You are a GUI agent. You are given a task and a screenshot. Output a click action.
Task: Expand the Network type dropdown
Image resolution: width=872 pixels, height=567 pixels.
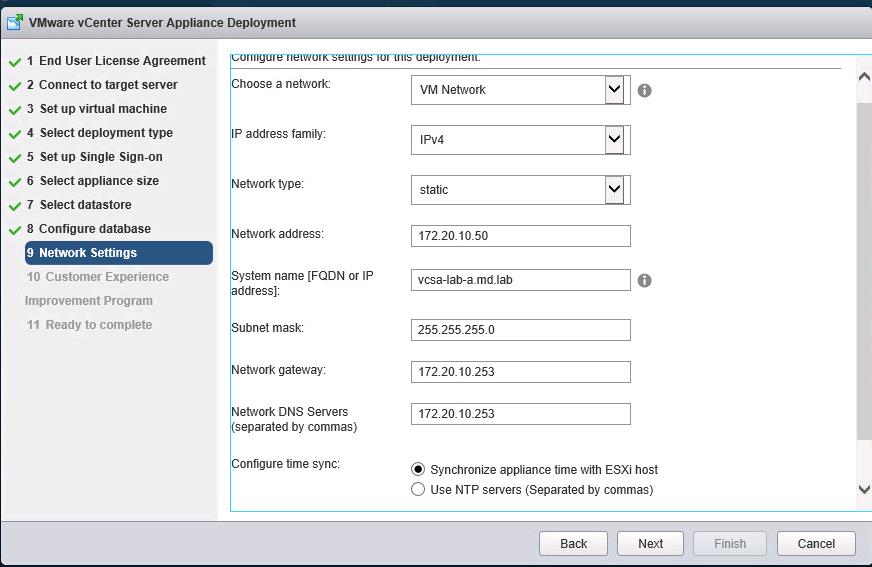click(614, 189)
